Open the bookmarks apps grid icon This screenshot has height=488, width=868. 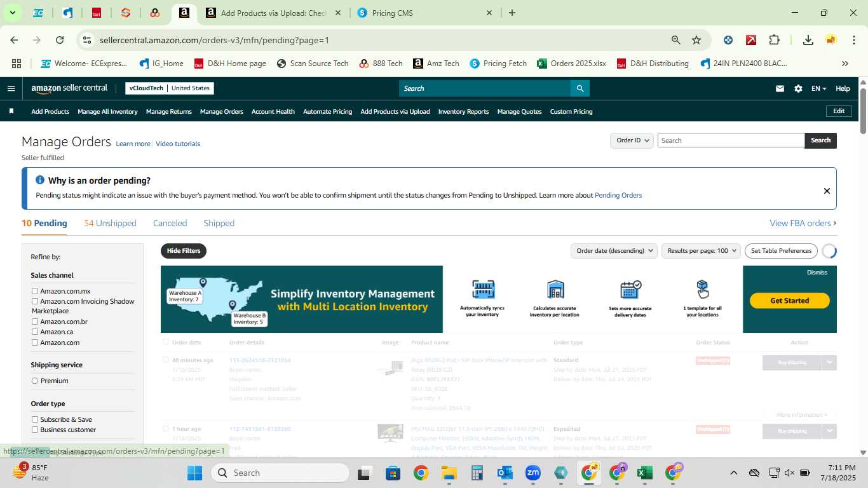[x=17, y=64]
